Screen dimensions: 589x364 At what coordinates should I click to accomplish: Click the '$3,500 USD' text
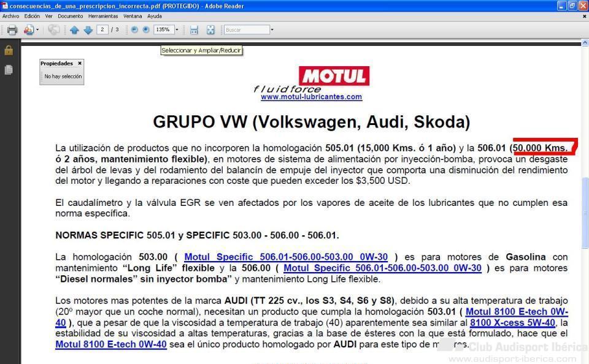click(x=382, y=181)
